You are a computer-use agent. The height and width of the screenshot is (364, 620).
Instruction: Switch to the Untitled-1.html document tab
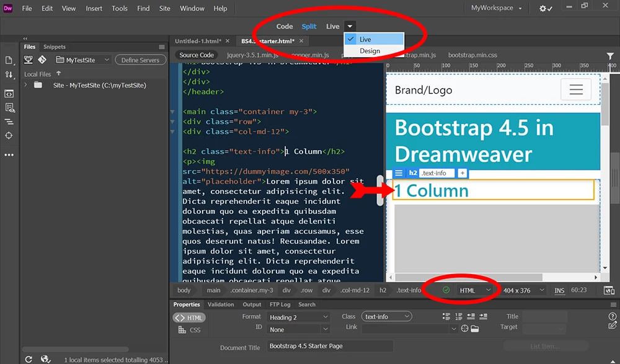pyautogui.click(x=198, y=41)
